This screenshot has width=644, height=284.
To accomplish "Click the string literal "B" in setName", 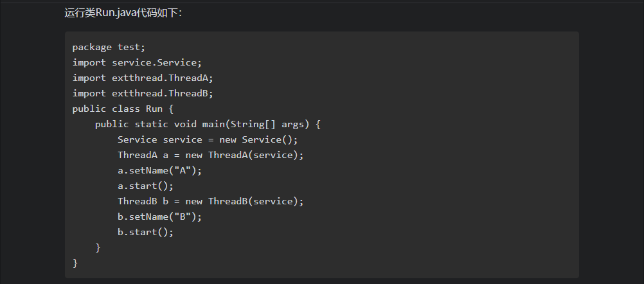I will click(183, 217).
